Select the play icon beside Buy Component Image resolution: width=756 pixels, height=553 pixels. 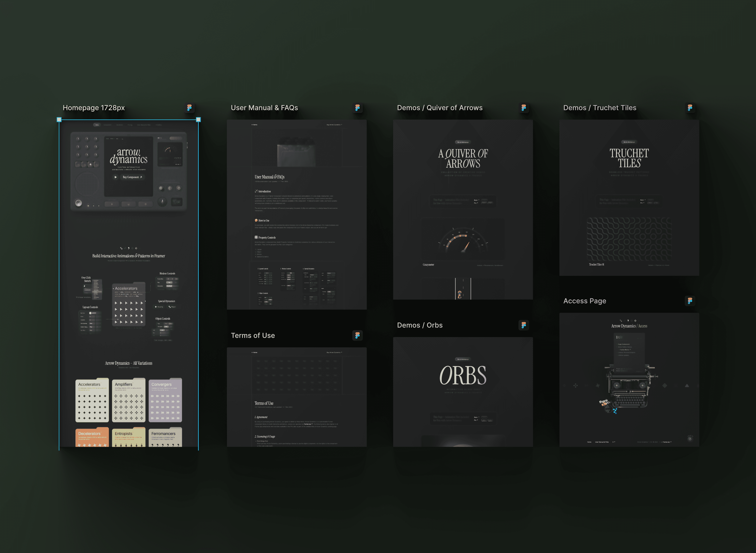(115, 177)
